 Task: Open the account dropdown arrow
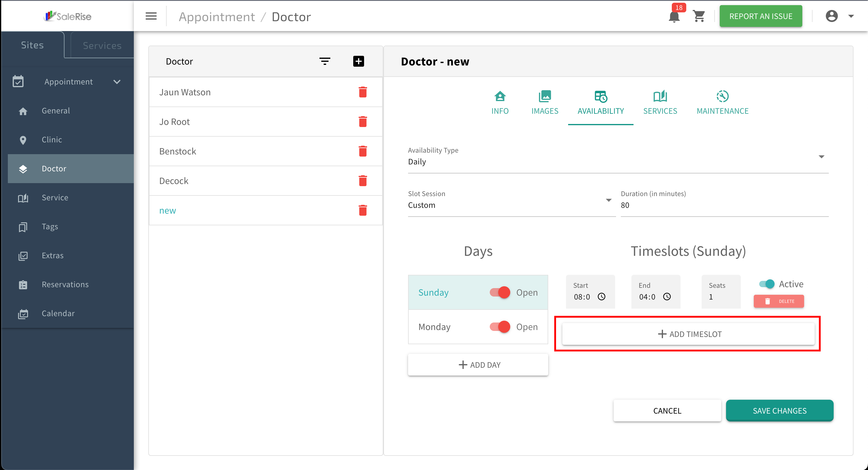[x=851, y=16]
